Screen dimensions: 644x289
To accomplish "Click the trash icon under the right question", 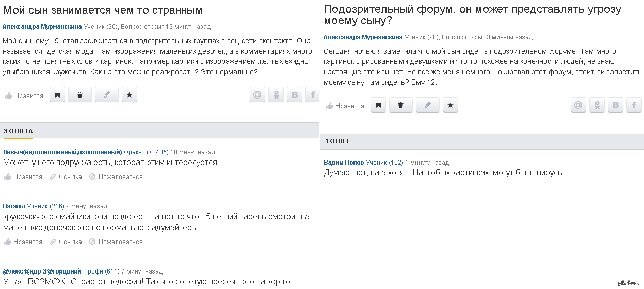I will click(x=400, y=105).
